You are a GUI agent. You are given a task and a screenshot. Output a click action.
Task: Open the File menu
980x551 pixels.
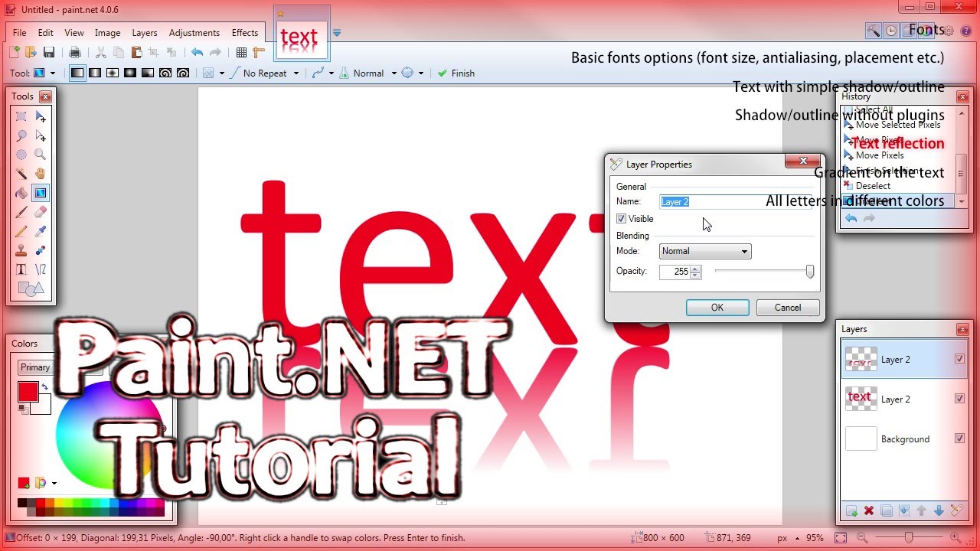pyautogui.click(x=19, y=33)
